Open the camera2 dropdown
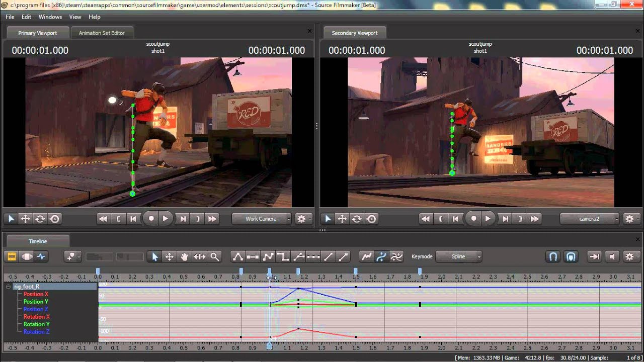 click(590, 219)
